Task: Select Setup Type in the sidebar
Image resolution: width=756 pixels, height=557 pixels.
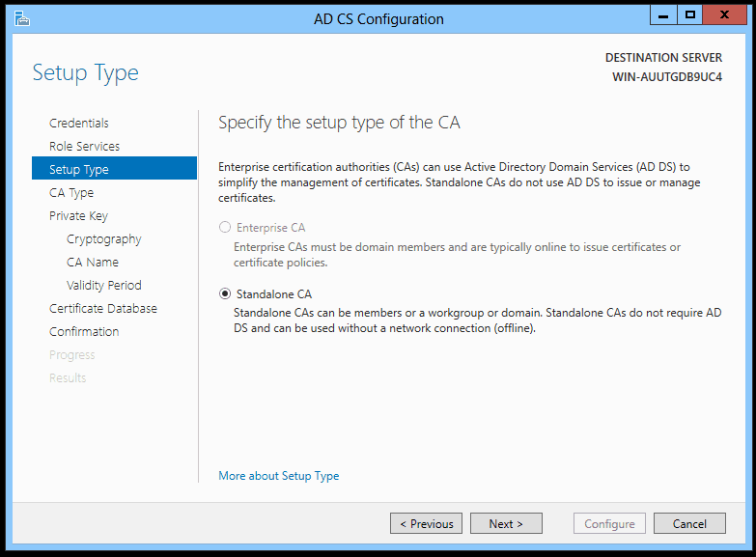Action: (79, 169)
